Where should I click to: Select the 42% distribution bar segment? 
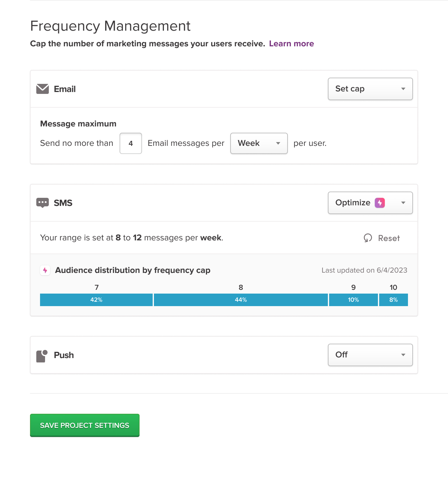pos(96,300)
